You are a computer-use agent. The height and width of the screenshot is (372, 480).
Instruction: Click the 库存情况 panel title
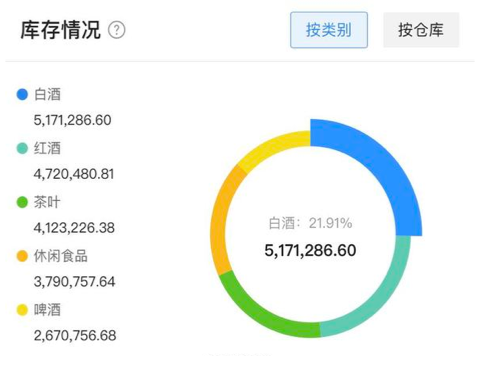click(60, 30)
